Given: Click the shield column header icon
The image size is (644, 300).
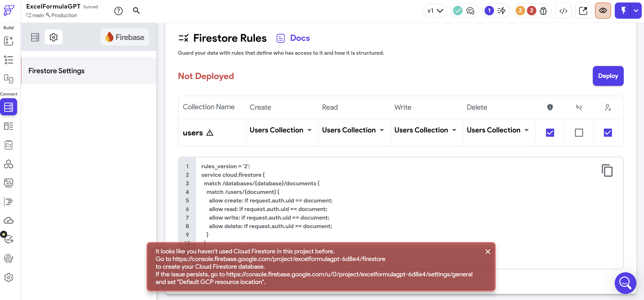Looking at the screenshot, I should click(x=550, y=107).
